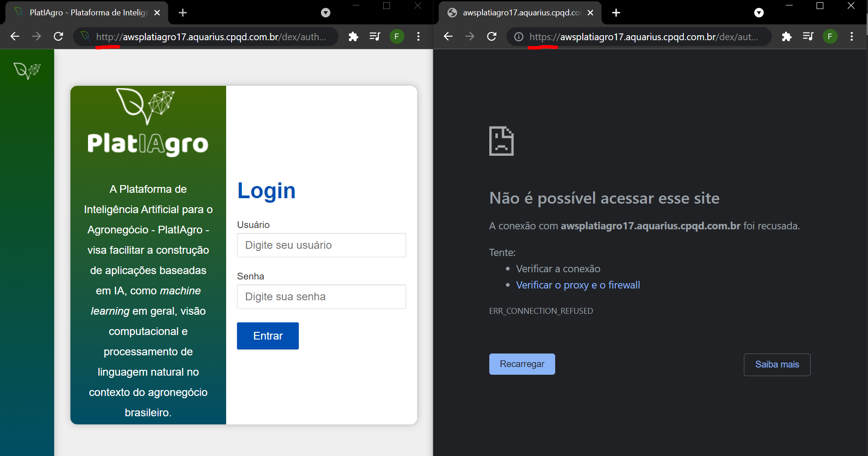The width and height of the screenshot is (868, 456).
Task: Maximize the right browser window
Action: pos(820,5)
